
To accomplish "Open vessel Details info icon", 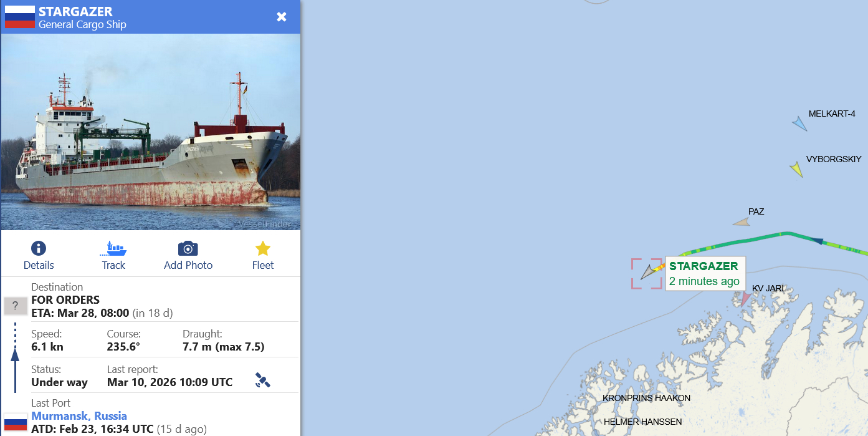I will pyautogui.click(x=39, y=248).
